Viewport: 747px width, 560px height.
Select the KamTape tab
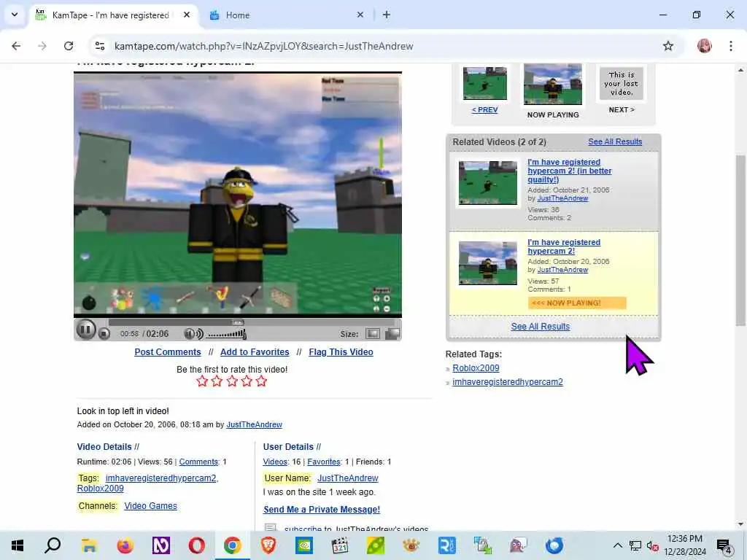tap(112, 15)
